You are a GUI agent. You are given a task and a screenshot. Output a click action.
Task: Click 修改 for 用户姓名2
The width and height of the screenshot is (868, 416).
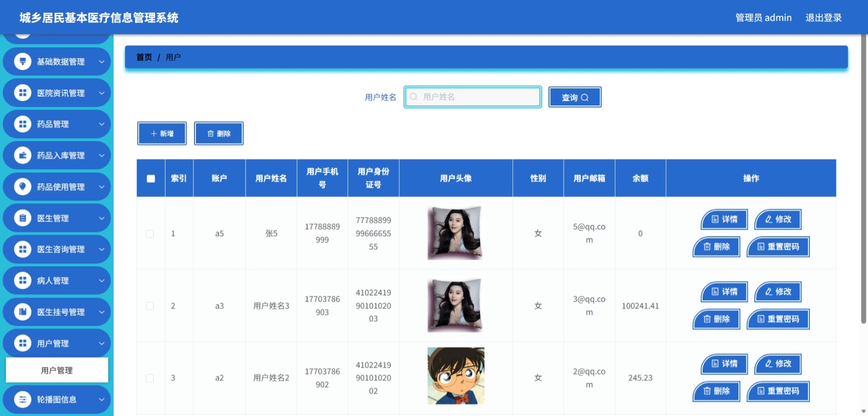coord(778,364)
